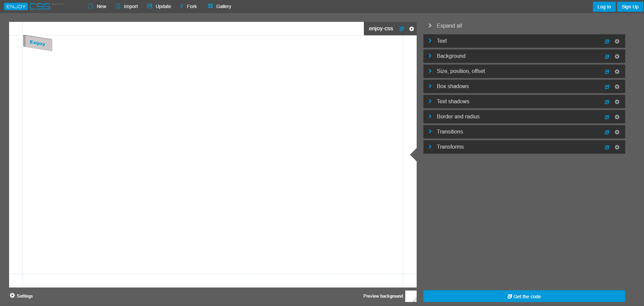Open gear settings beside .enjoy-css label
This screenshot has height=306, width=644.
click(412, 29)
